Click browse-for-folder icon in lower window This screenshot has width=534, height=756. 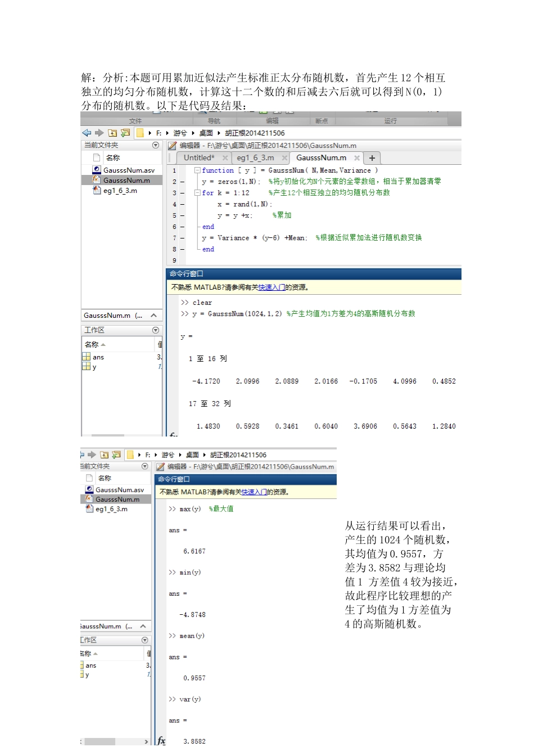point(116,454)
